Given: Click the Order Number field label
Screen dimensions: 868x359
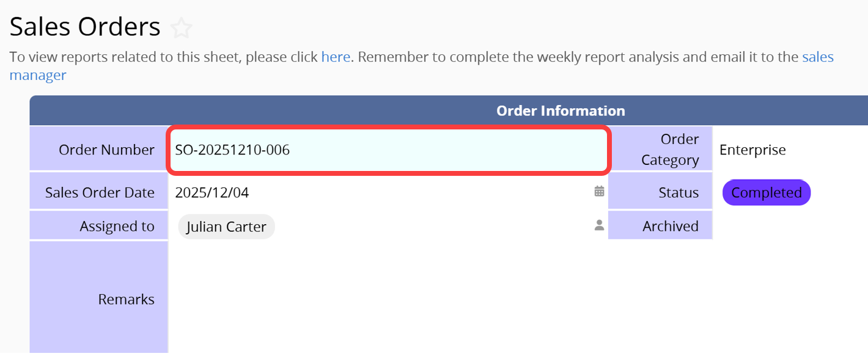Looking at the screenshot, I should pos(106,150).
